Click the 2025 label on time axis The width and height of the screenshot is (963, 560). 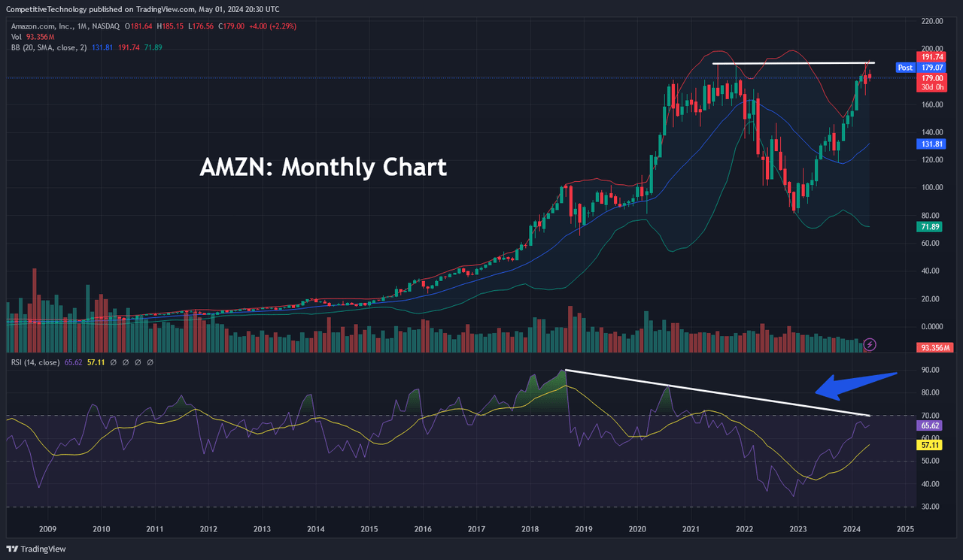click(x=905, y=529)
